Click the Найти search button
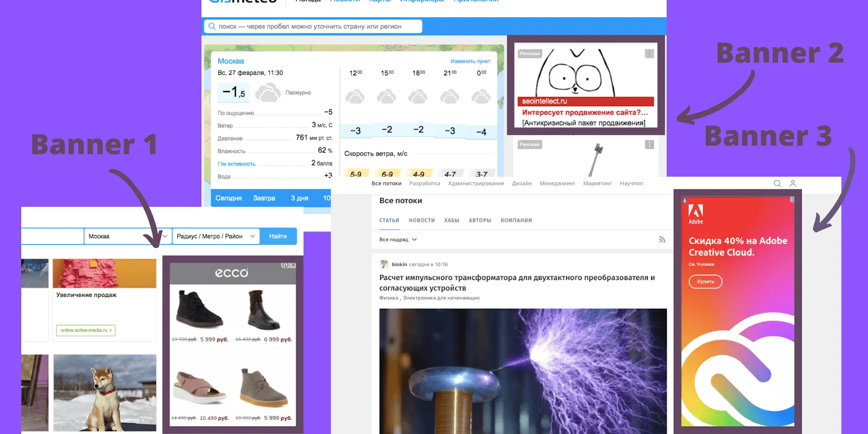868x434 pixels. tap(278, 236)
